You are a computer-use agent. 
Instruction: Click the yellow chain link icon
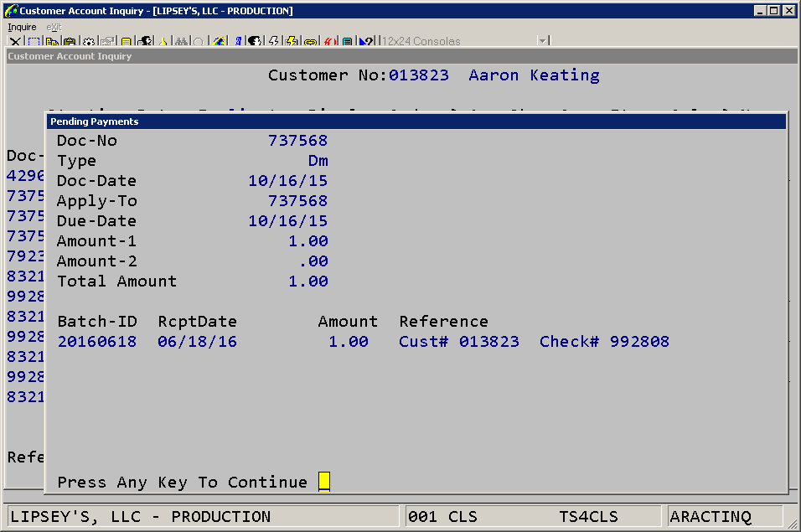click(310, 41)
